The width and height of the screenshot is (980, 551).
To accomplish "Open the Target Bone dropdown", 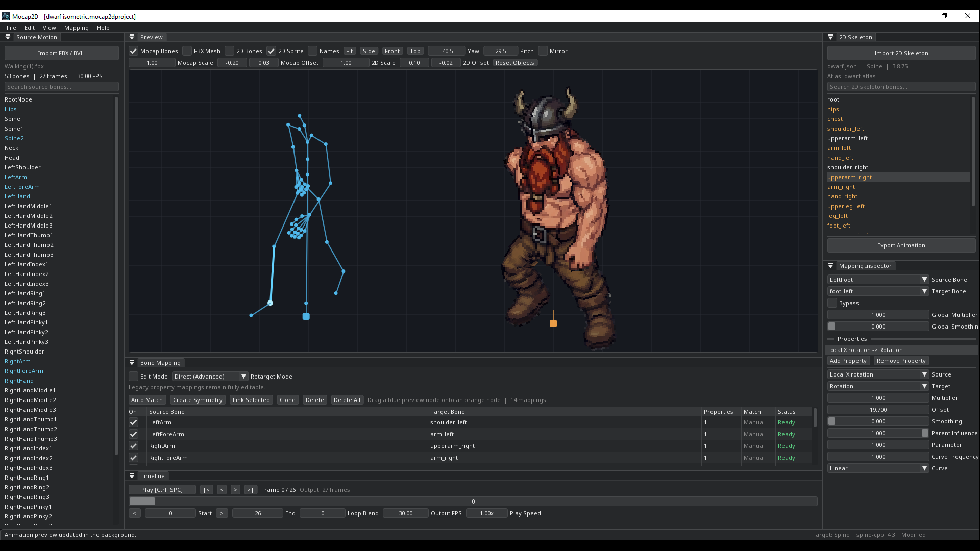I will pos(878,291).
